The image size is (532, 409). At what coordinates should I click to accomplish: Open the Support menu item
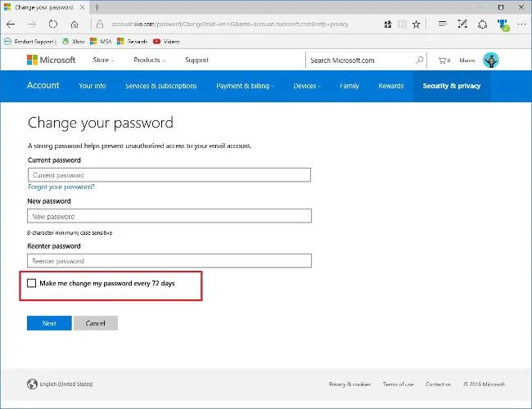click(x=196, y=60)
